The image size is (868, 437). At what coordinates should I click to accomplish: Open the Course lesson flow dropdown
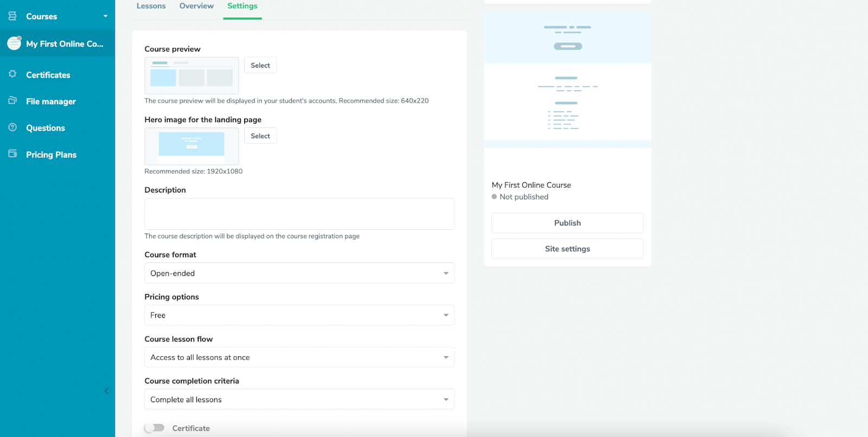tap(299, 357)
